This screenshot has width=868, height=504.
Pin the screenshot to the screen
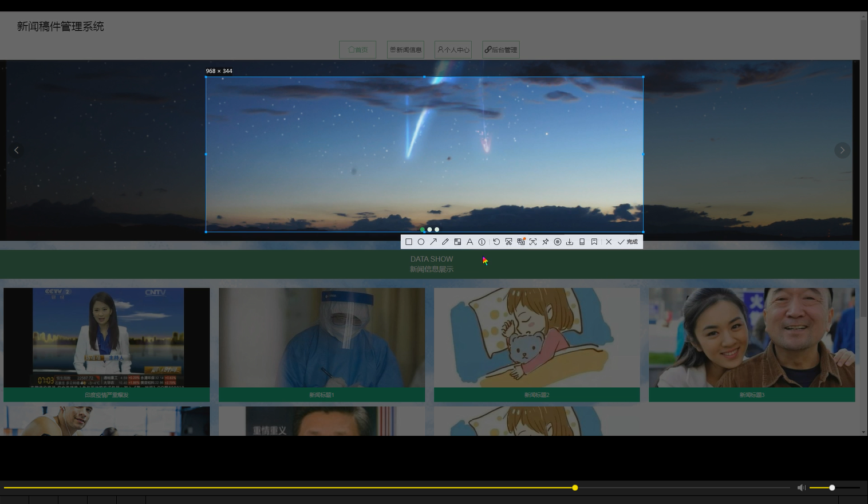click(545, 242)
